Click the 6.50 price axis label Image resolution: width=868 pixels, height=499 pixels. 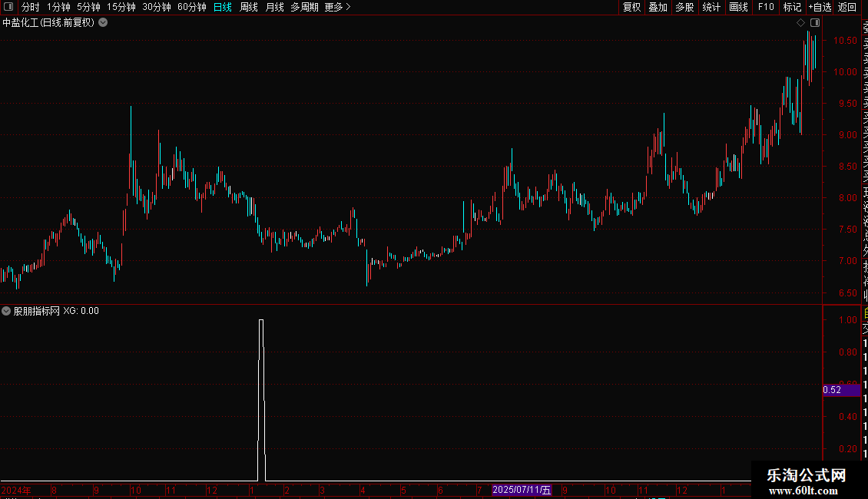pos(847,293)
